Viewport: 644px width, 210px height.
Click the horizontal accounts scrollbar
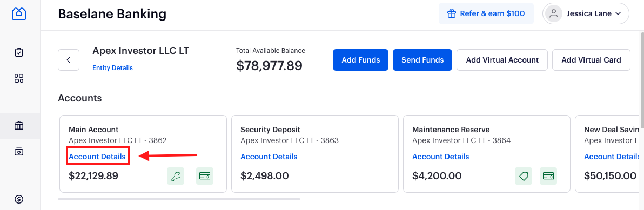click(179, 199)
